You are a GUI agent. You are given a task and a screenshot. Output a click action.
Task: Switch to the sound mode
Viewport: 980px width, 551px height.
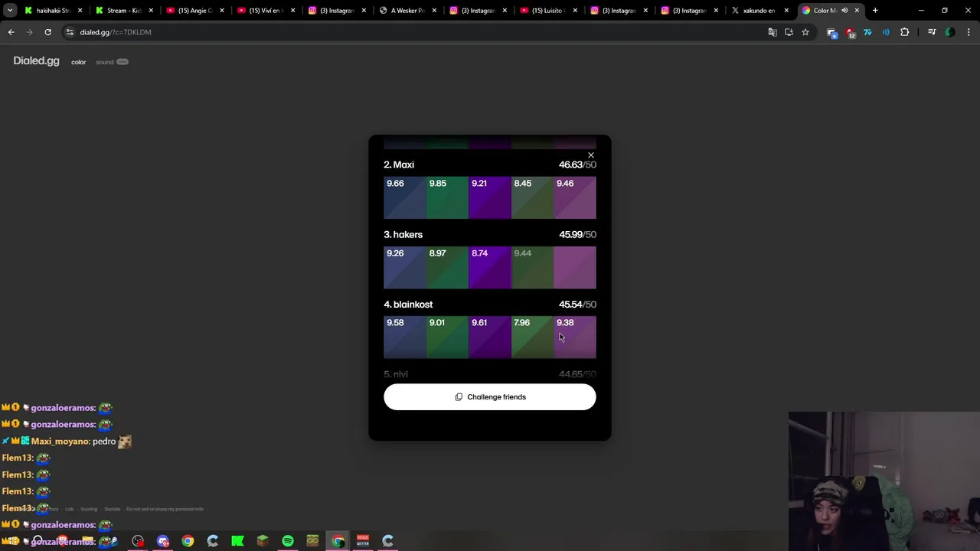(105, 62)
